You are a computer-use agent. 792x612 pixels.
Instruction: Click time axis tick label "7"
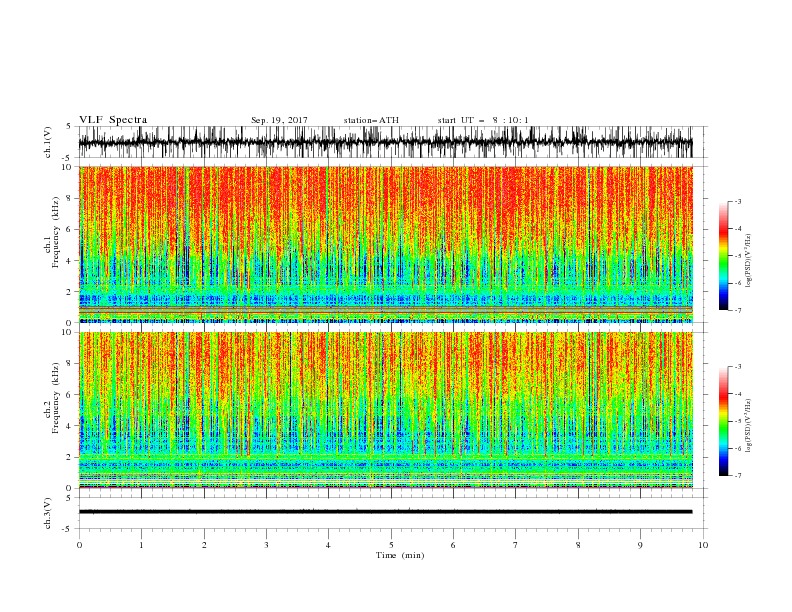point(516,545)
